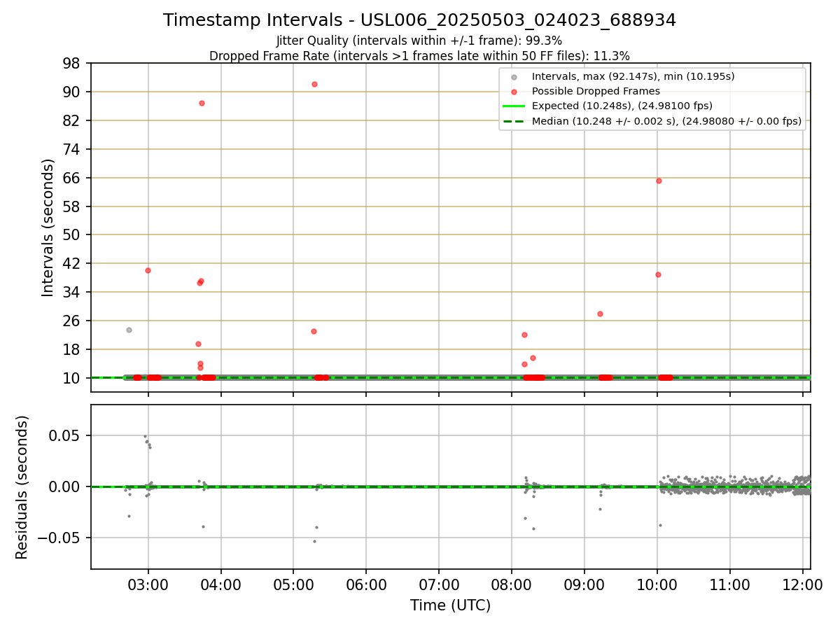Image resolution: width=840 pixels, height=630 pixels.
Task: Click the highest red point near 92 seconds
Action: tap(314, 84)
